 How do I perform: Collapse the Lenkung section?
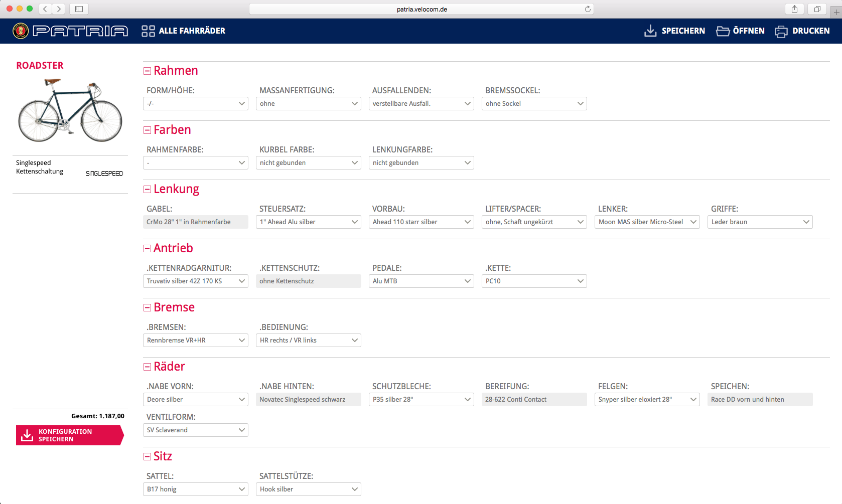[148, 190]
